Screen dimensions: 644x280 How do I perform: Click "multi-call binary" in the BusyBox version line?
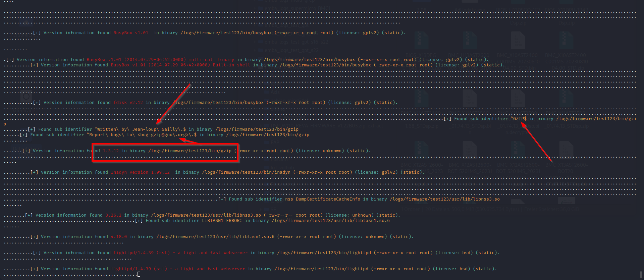(x=211, y=60)
